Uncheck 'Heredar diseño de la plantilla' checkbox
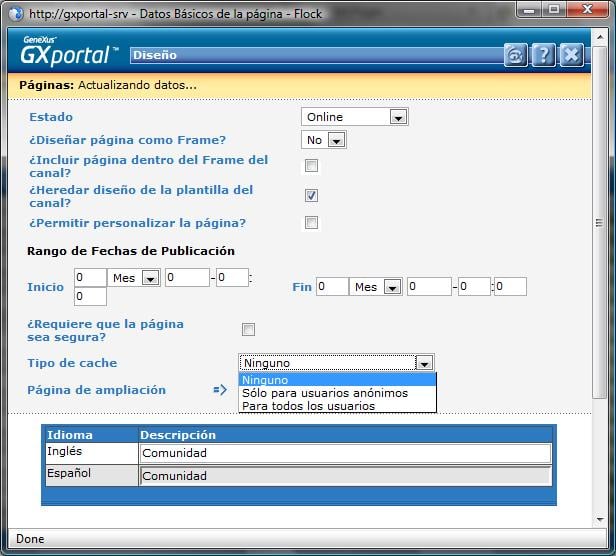Viewport: 616px width, 556px height. pyautogui.click(x=311, y=195)
